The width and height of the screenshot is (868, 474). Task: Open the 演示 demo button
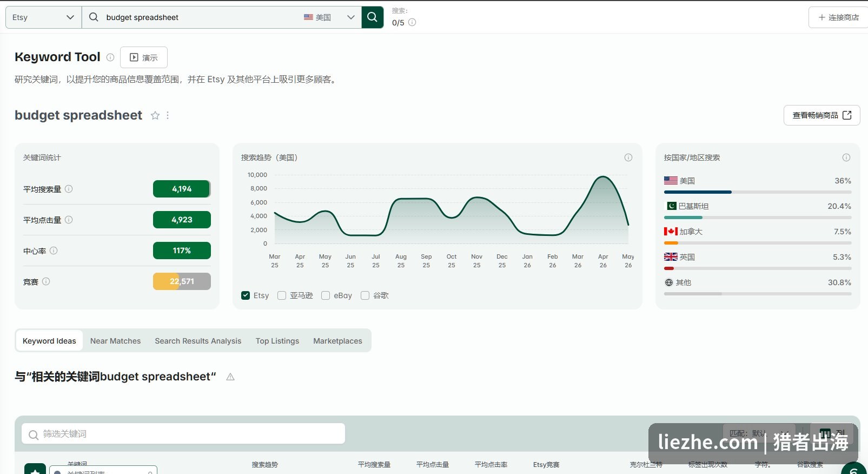[144, 57]
